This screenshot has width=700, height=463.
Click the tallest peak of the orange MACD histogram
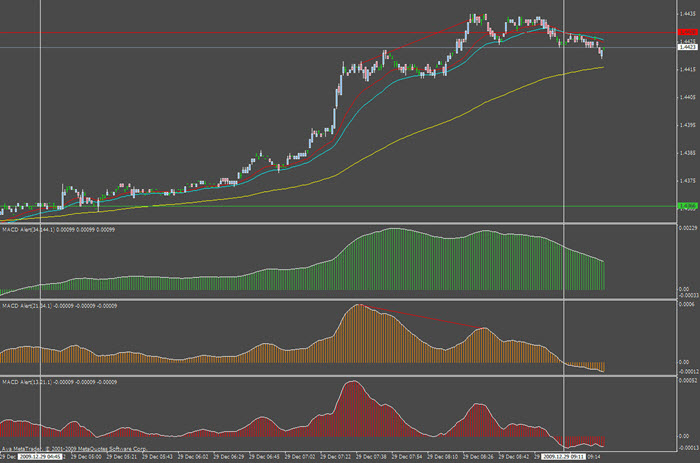(360, 308)
